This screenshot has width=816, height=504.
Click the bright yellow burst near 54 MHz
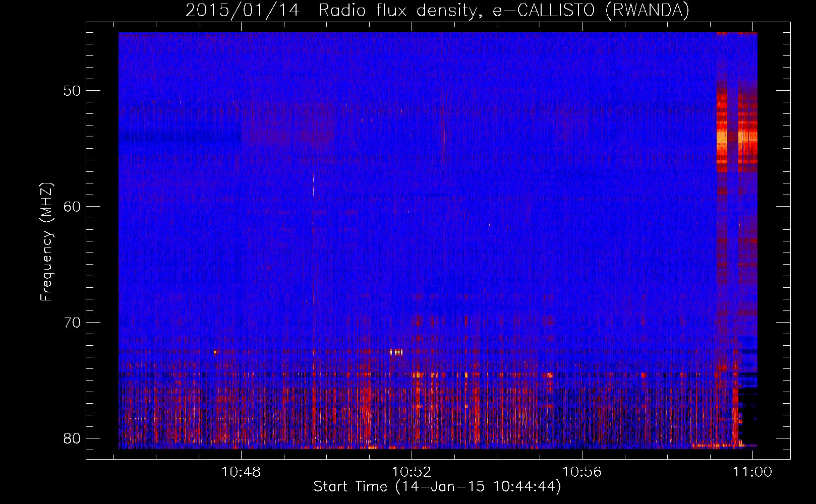coord(737,137)
